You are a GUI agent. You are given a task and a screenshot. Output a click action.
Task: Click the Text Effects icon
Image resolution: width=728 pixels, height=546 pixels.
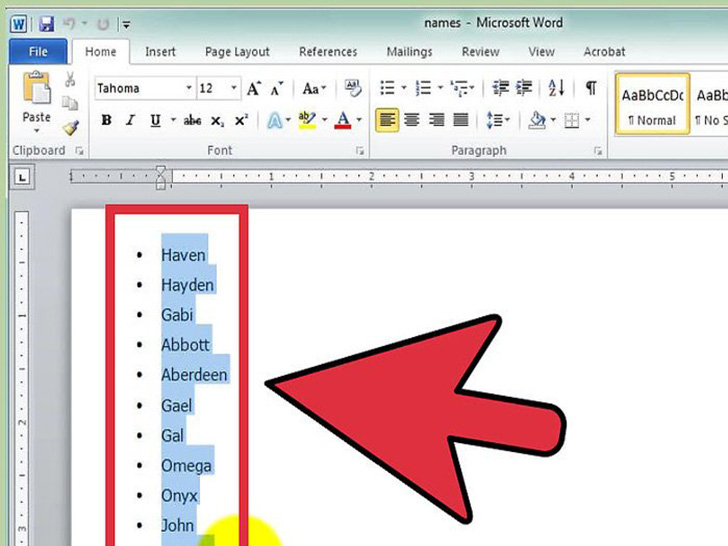point(274,121)
